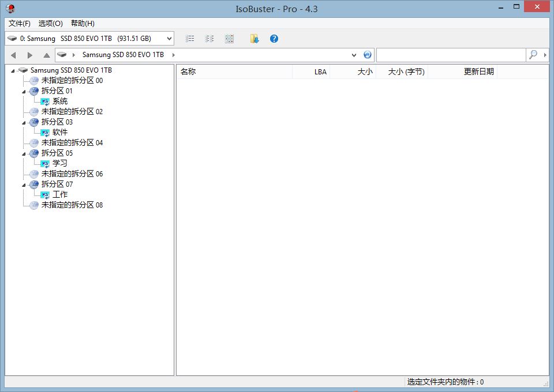Open the address bar history dropdown
Image resolution: width=554 pixels, height=392 pixels.
354,55
